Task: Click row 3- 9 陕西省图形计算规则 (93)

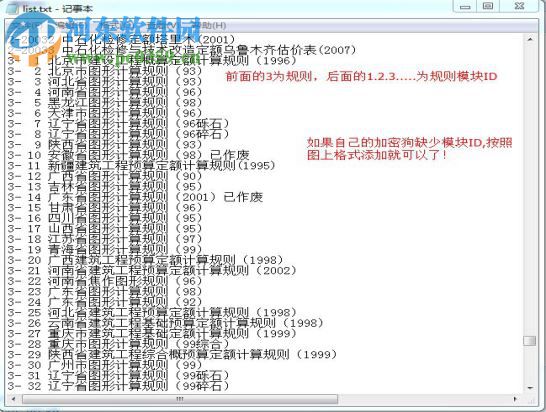Action: pos(105,145)
